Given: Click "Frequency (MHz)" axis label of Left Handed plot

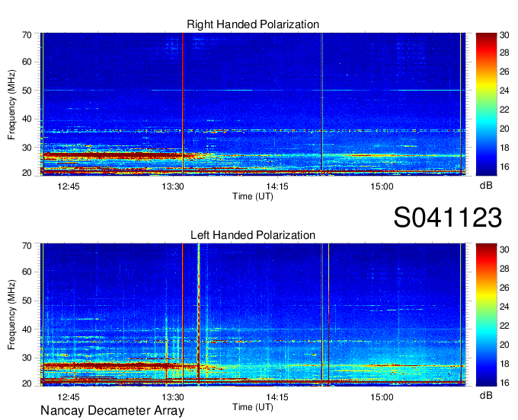Looking at the screenshot, I should point(11,315).
